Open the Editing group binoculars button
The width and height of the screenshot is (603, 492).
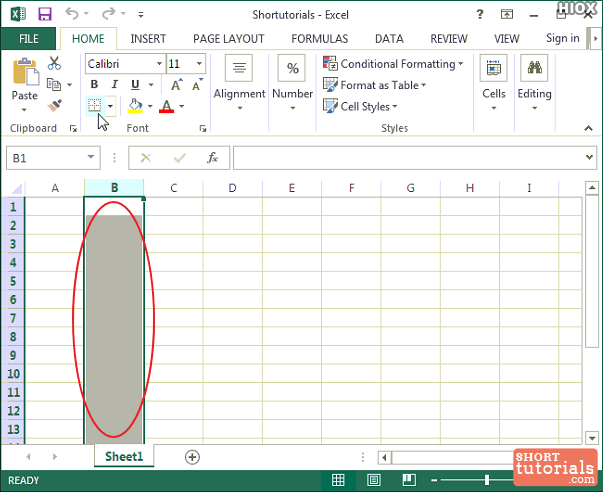pyautogui.click(x=535, y=83)
